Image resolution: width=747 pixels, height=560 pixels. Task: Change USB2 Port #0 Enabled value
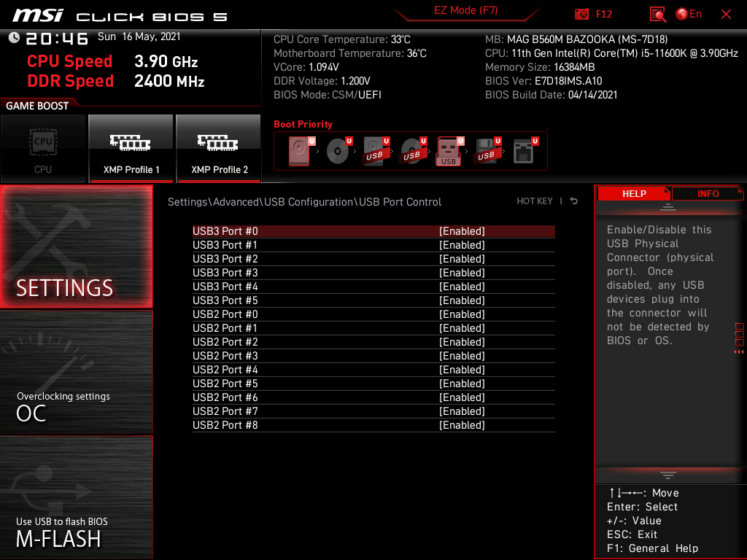tap(462, 314)
